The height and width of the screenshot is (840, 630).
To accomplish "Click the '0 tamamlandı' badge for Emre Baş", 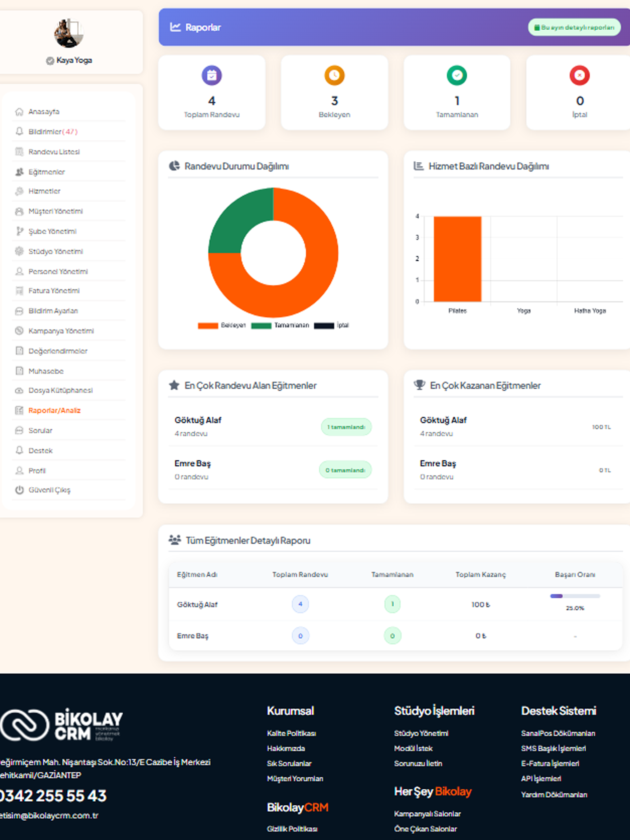I will (x=345, y=470).
